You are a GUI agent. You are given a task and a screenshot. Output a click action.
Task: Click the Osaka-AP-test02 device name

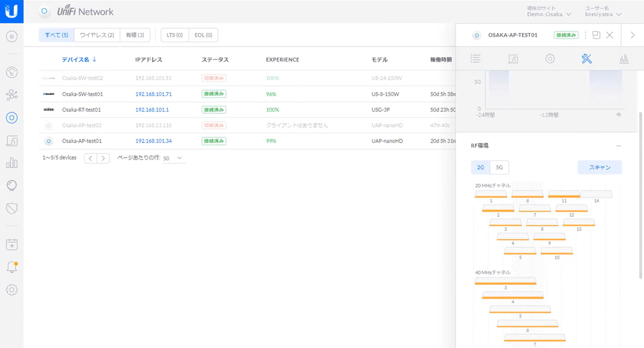[x=82, y=125]
